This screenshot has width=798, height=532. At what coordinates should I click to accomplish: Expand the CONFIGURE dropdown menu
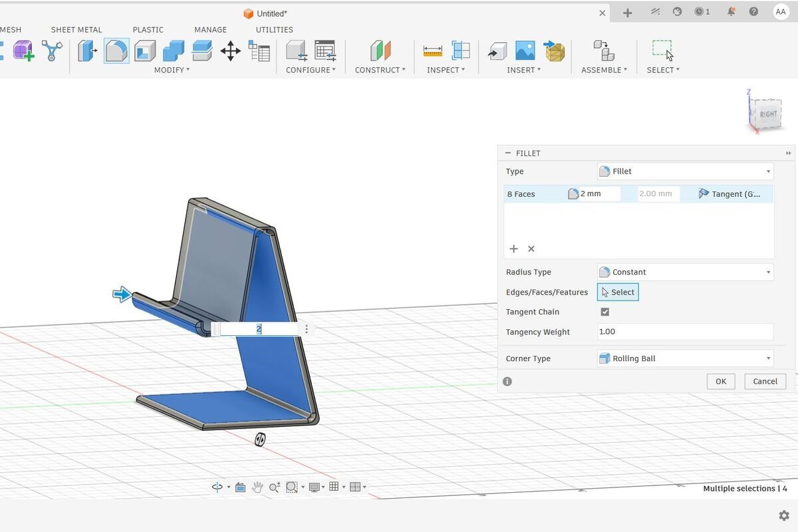[311, 70]
